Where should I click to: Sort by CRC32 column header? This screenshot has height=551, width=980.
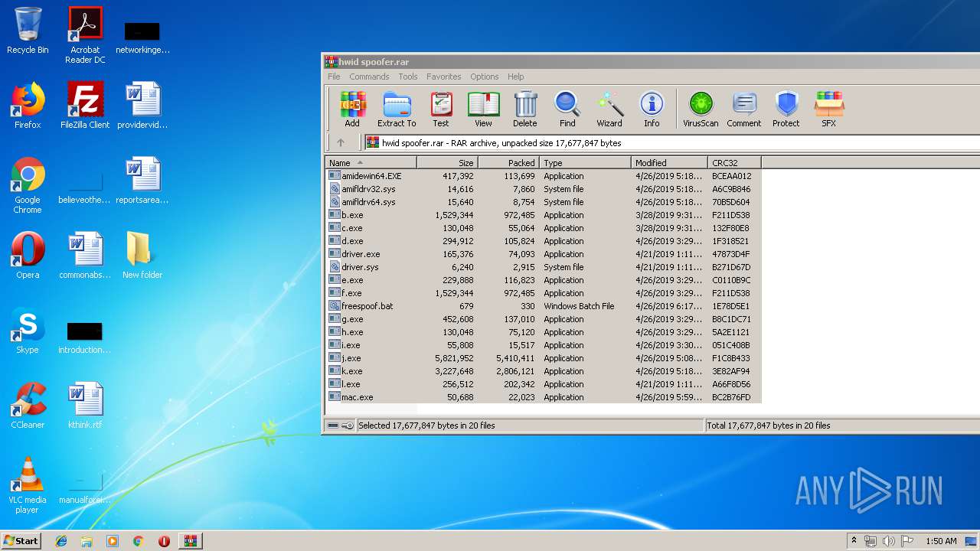[x=735, y=162]
